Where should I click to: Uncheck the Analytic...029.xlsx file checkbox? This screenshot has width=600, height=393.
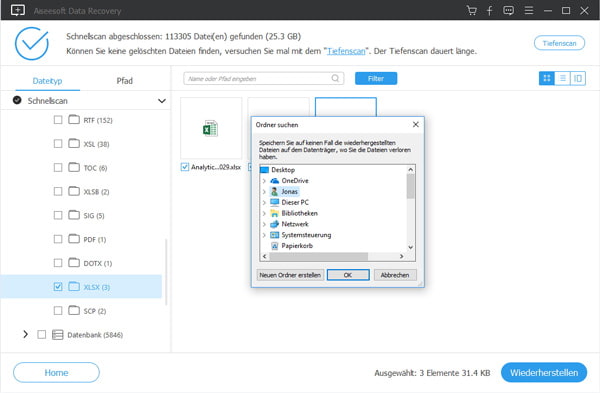click(185, 167)
